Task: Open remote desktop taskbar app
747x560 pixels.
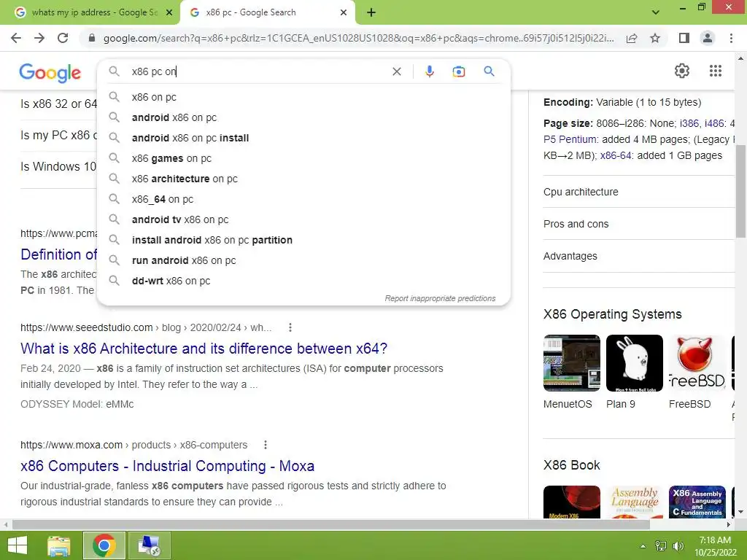Action: click(x=148, y=545)
